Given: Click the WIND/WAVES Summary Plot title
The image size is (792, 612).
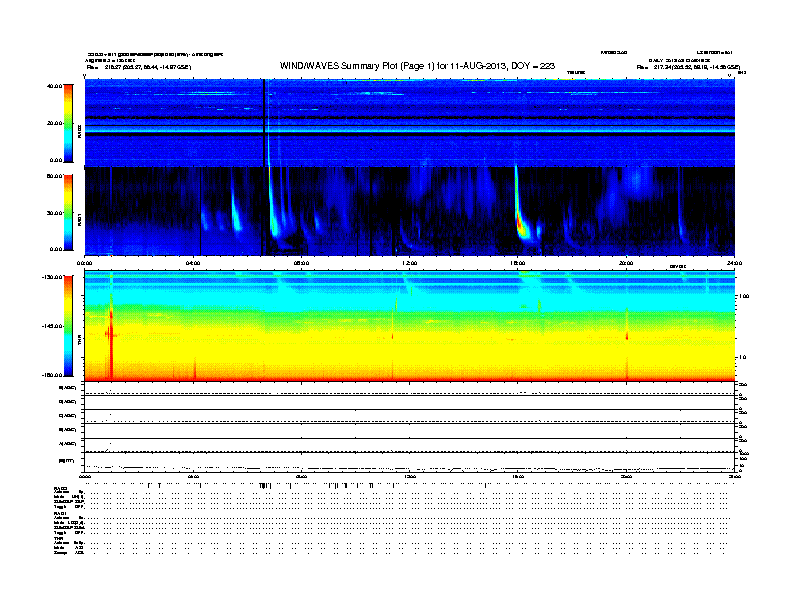Looking at the screenshot, I should point(417,66).
